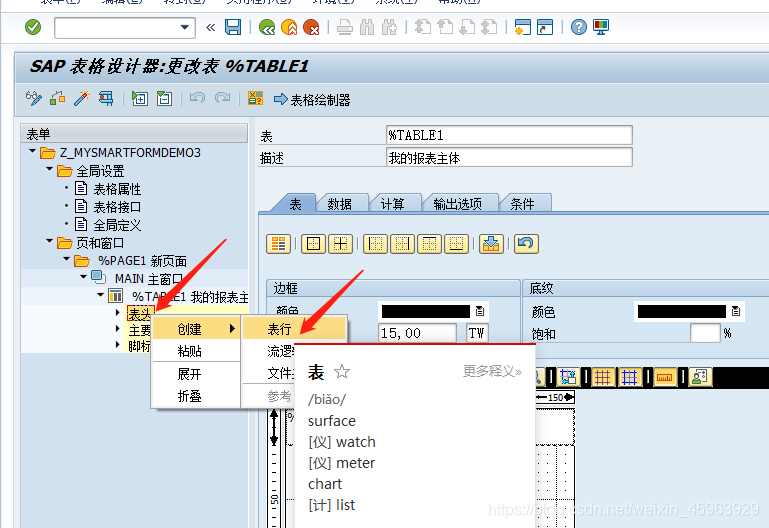
Task: Switch to the 表 tab
Action: (295, 203)
